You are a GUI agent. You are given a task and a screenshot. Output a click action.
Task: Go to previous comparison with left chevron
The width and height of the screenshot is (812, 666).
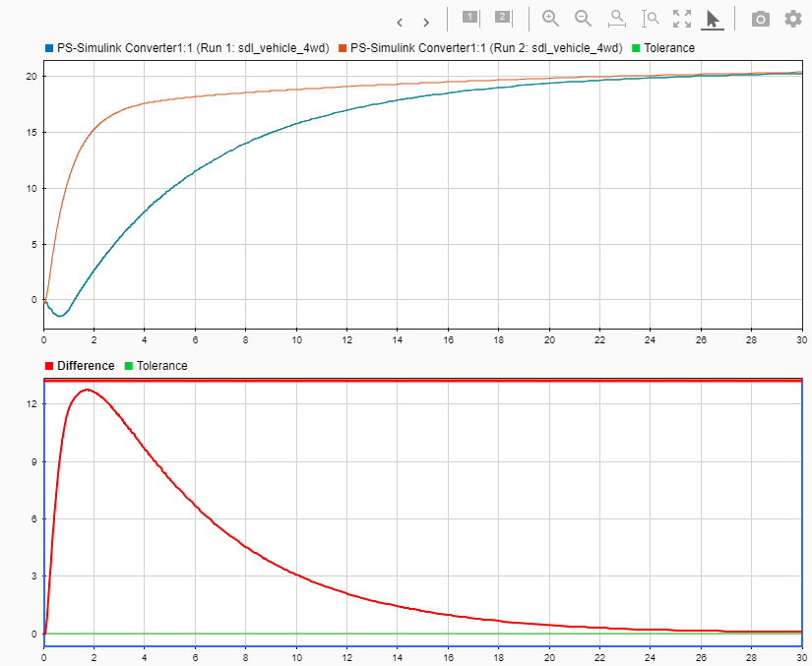[x=400, y=23]
